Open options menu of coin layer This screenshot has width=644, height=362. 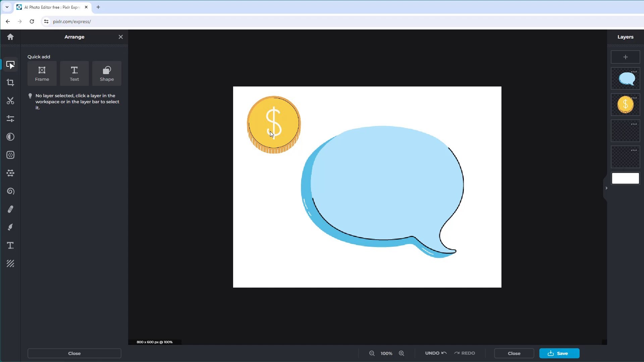634,98
